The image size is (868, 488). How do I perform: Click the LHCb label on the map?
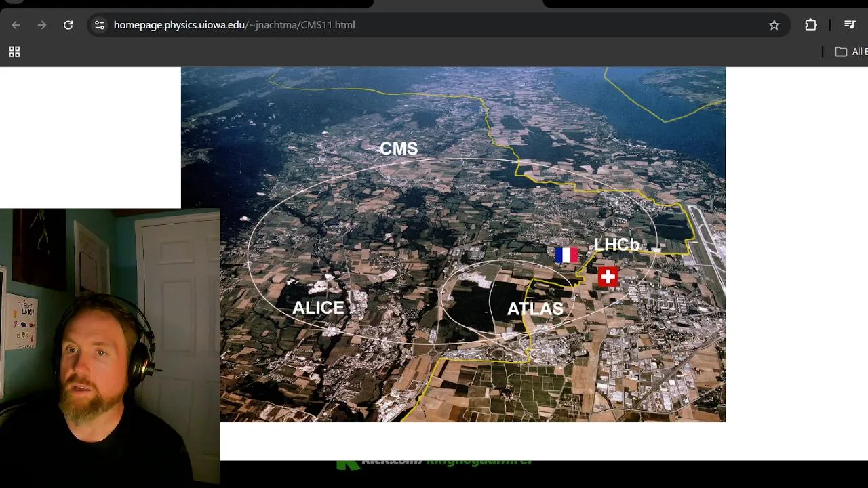coord(616,244)
